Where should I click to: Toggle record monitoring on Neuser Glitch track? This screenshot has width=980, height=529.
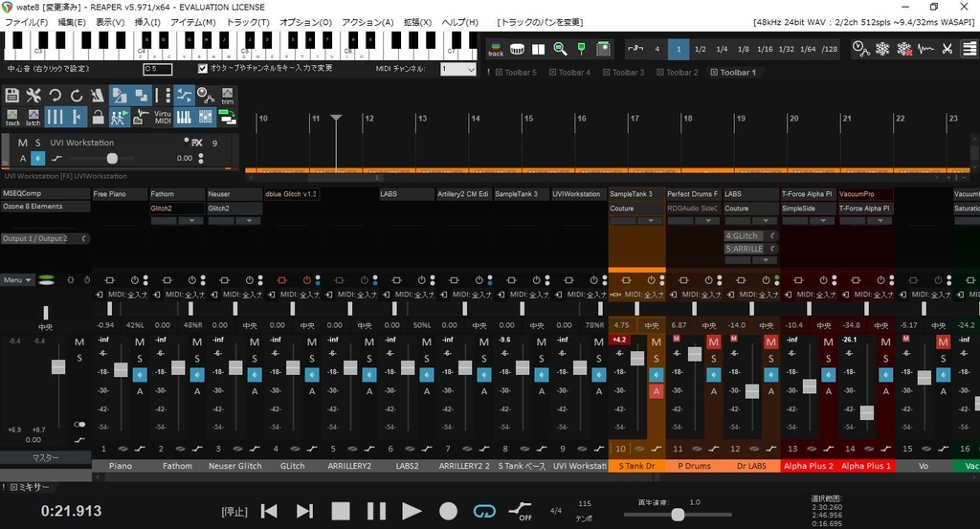255,375
